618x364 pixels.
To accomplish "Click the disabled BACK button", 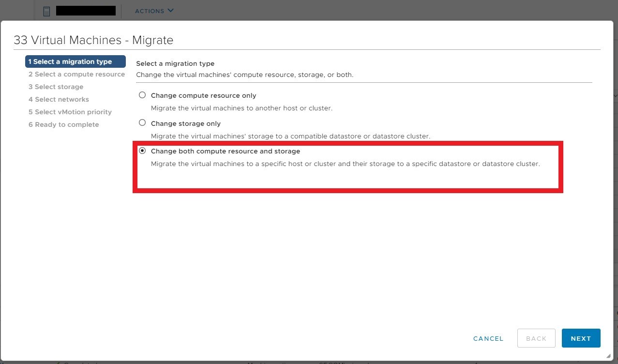I will [x=536, y=338].
